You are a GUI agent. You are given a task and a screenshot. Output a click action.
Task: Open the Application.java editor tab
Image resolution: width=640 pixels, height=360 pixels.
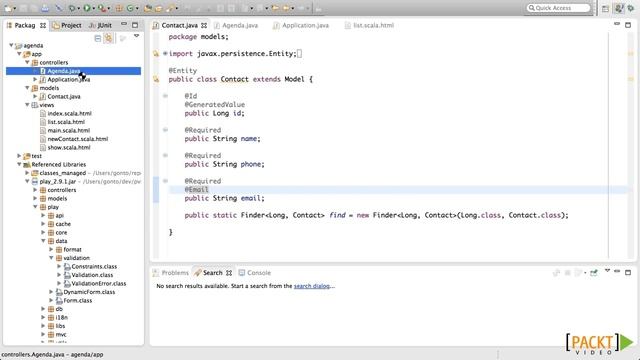301,25
